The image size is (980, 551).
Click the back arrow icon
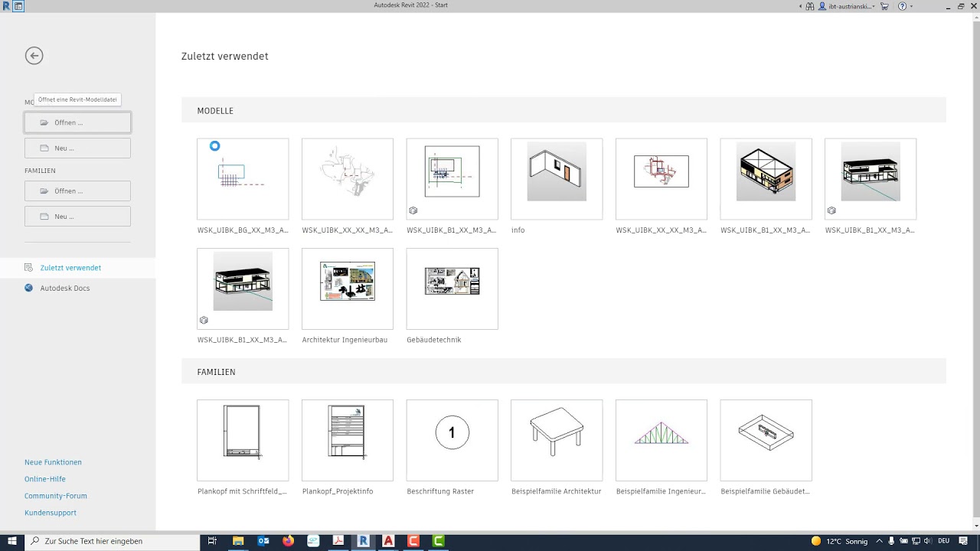[x=34, y=55]
